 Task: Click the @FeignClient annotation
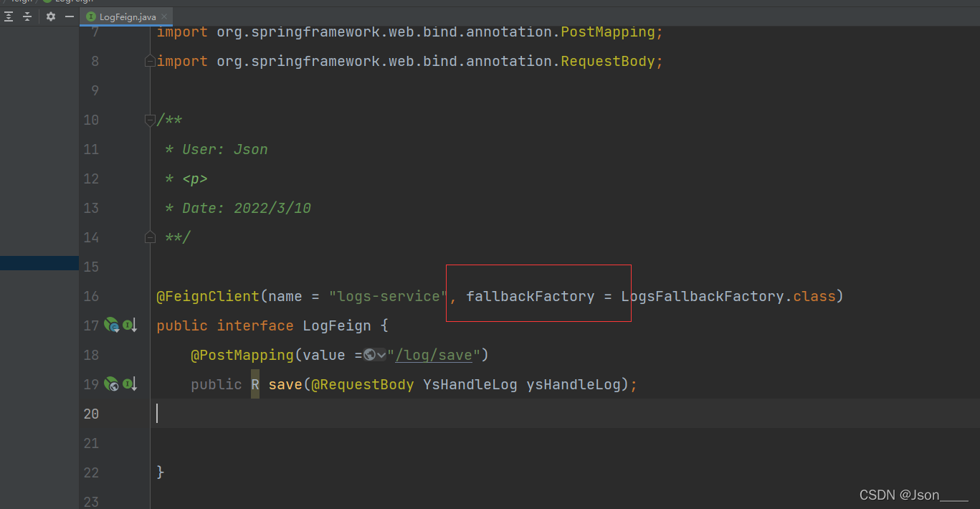pyautogui.click(x=208, y=296)
